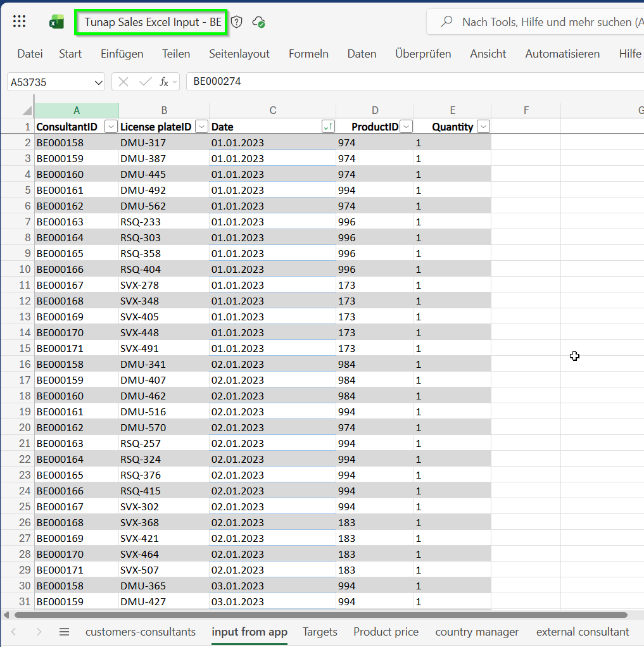The width and height of the screenshot is (644, 647).
Task: Click the cloud saved status icon
Action: click(x=259, y=22)
